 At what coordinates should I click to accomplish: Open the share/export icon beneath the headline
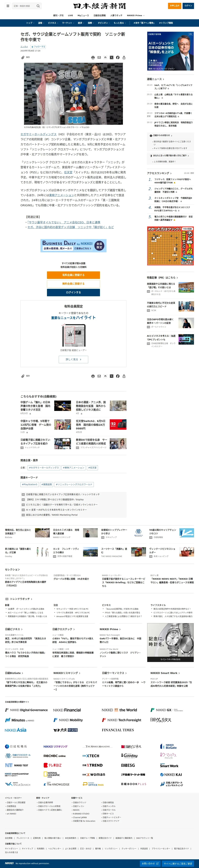[124, 58]
